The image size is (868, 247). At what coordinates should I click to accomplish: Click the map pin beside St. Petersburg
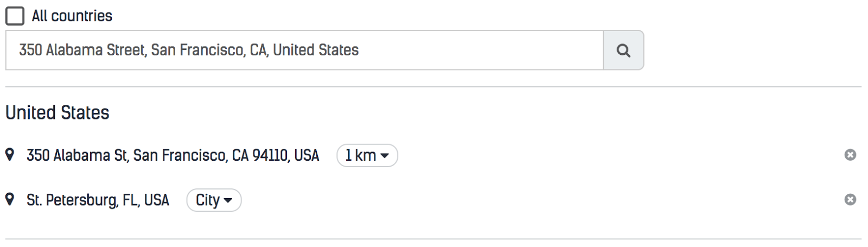coord(10,199)
